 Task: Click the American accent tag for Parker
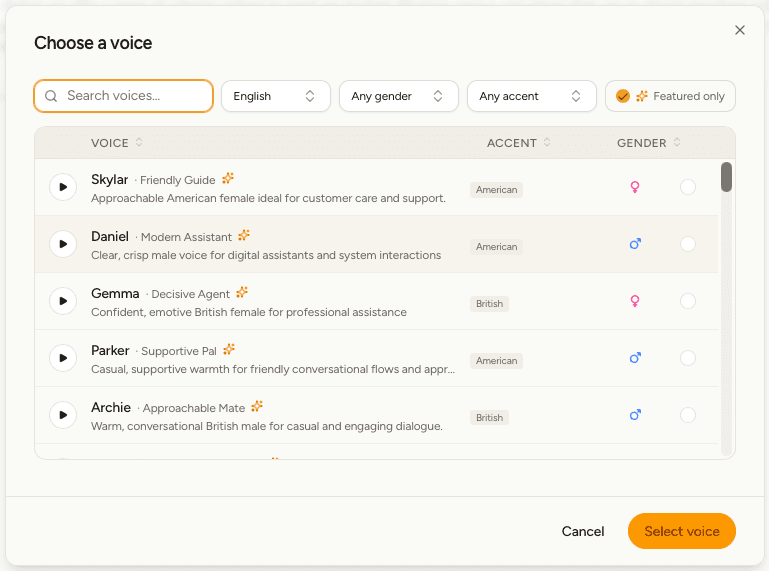(496, 361)
